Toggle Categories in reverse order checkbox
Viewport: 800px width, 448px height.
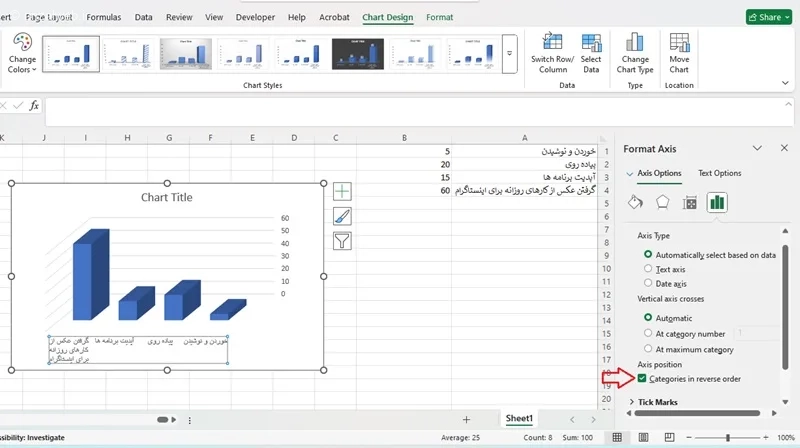(x=641, y=379)
